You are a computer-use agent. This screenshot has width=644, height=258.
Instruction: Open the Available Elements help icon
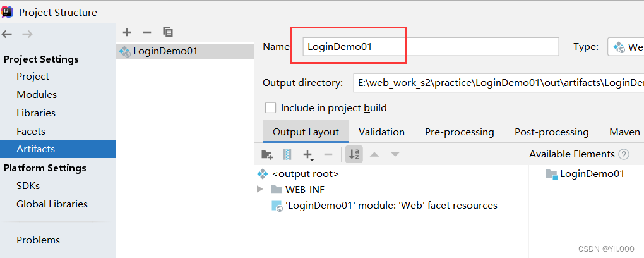[x=624, y=154]
